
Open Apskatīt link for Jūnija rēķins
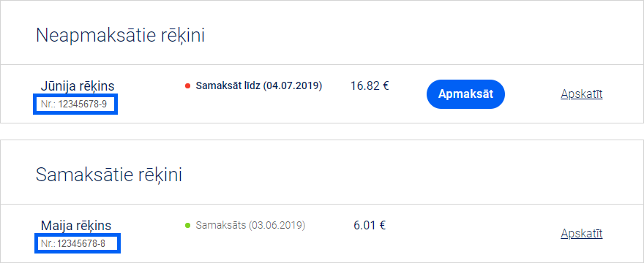(581, 94)
